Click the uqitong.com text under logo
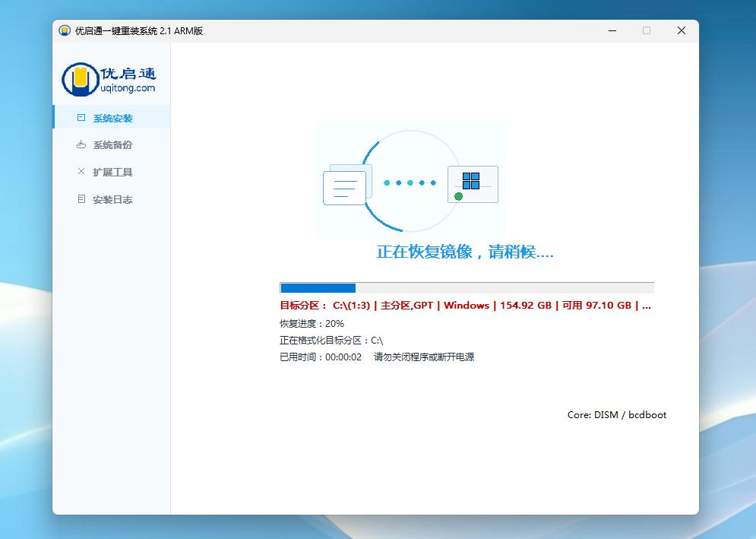756x539 pixels. [128, 88]
